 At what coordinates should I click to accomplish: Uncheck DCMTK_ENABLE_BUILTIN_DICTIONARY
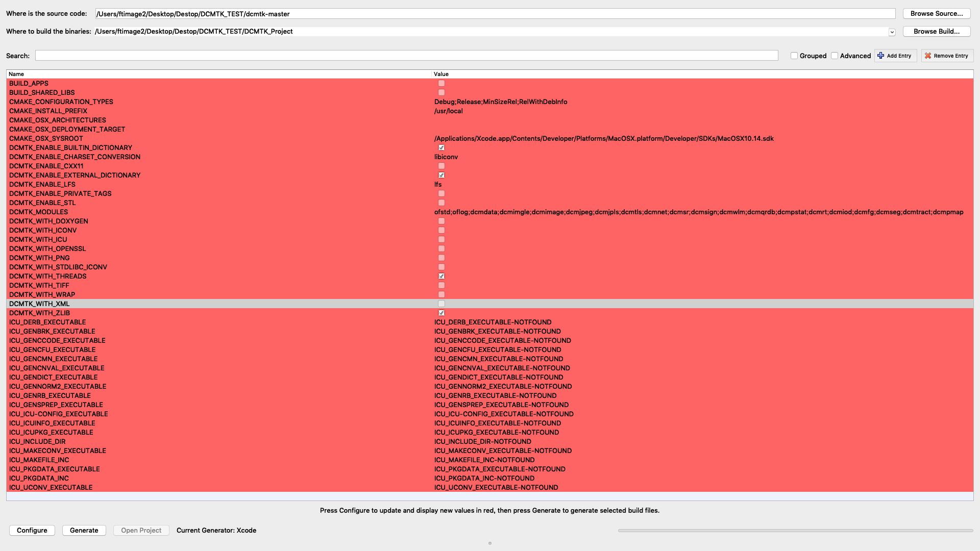click(x=442, y=147)
